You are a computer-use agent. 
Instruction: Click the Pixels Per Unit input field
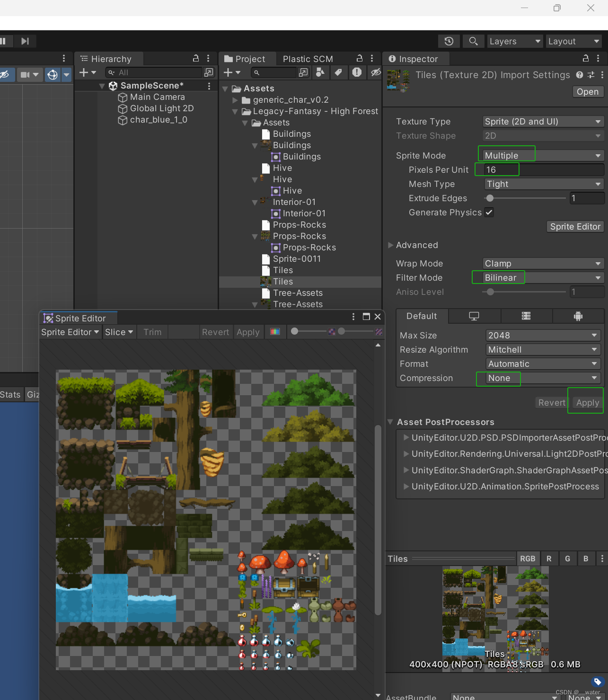point(544,170)
